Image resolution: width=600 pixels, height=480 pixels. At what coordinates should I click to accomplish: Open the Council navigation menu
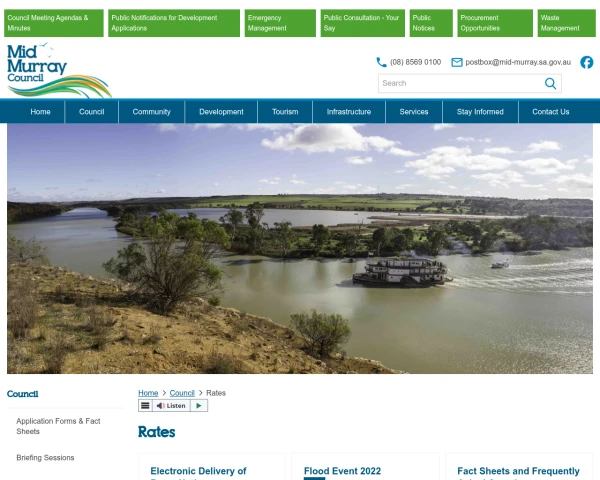(91, 112)
